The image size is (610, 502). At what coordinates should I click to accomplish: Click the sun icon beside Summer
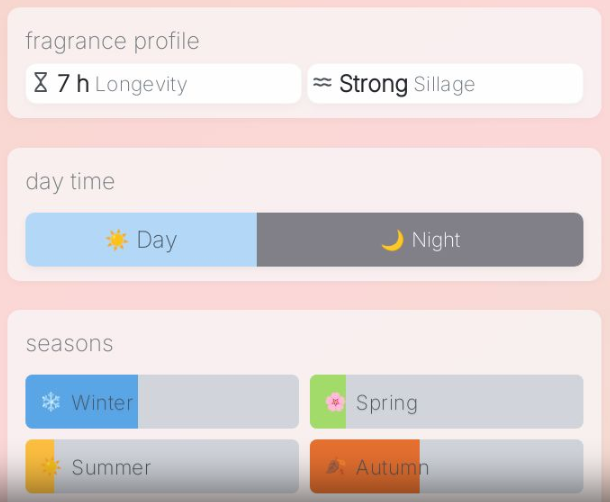point(50,467)
